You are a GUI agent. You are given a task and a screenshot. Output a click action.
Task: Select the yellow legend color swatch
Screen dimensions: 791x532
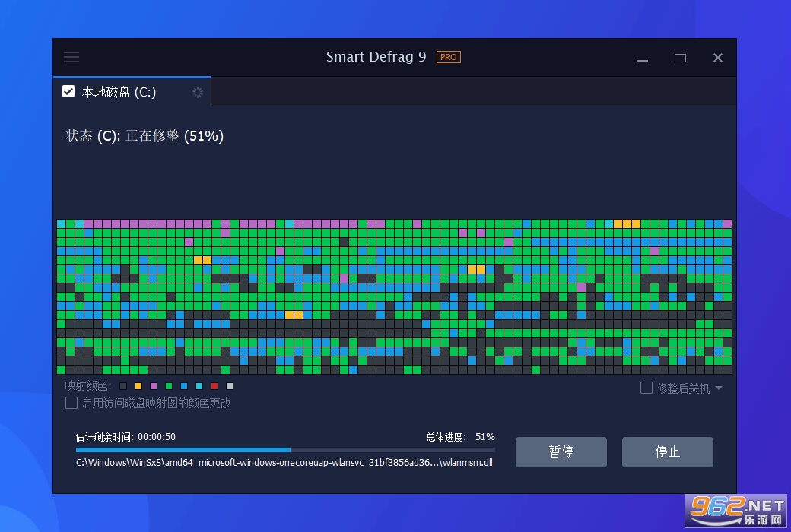point(138,386)
